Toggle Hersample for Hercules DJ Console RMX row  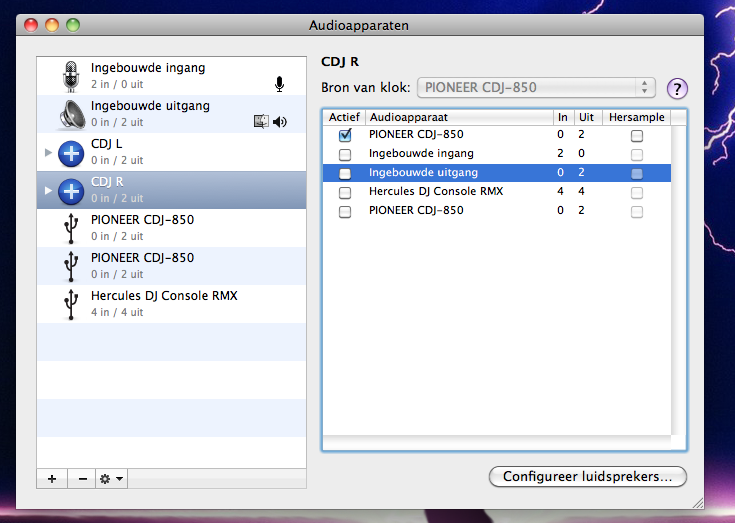[x=637, y=192]
